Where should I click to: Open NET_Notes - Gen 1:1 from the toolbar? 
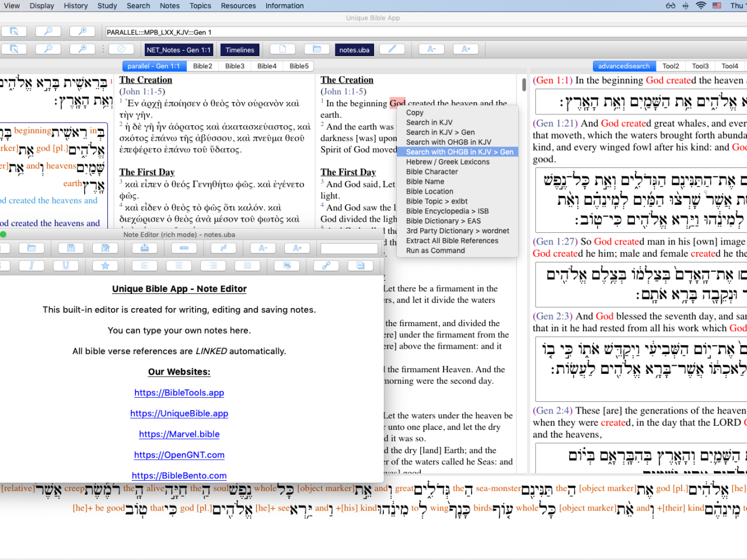[x=178, y=50]
